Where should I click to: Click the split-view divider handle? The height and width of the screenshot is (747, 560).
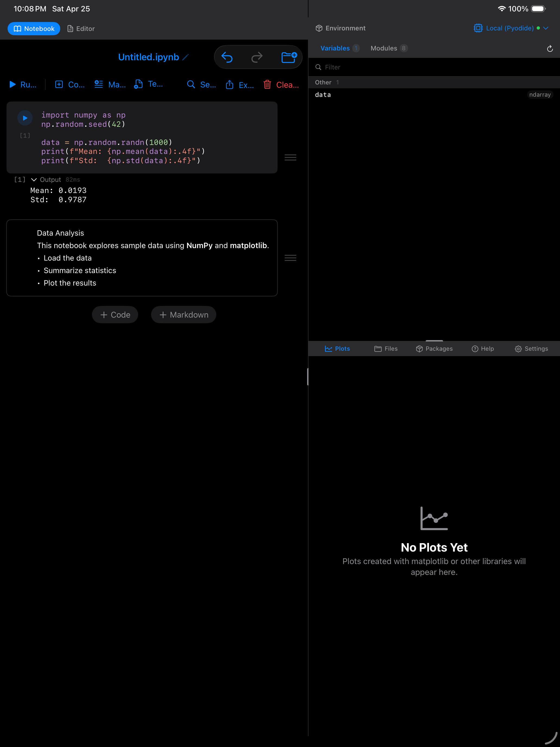308,376
